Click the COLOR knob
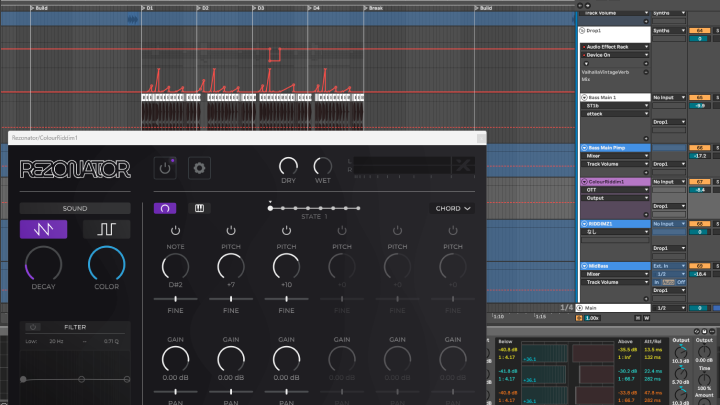Viewport: 720px width, 405px height. pos(107,264)
